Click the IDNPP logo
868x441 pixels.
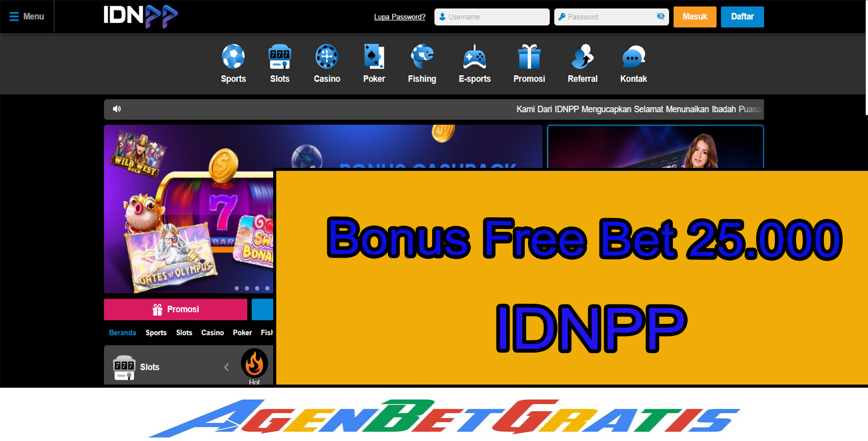tap(141, 16)
